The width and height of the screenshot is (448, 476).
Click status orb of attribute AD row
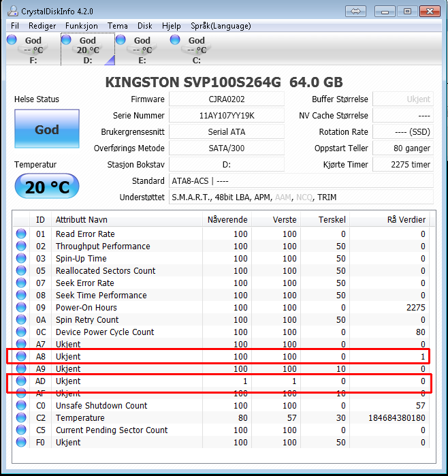pos(21,381)
